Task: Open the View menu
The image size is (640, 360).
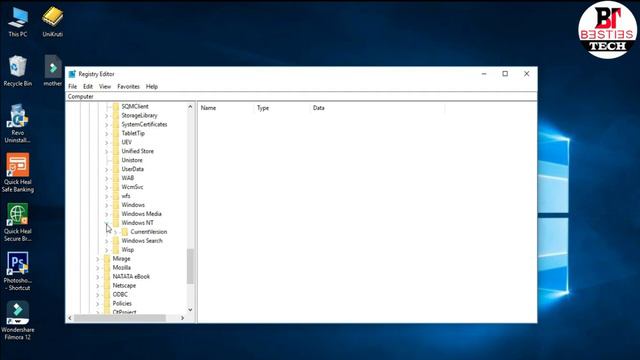Action: pos(105,87)
